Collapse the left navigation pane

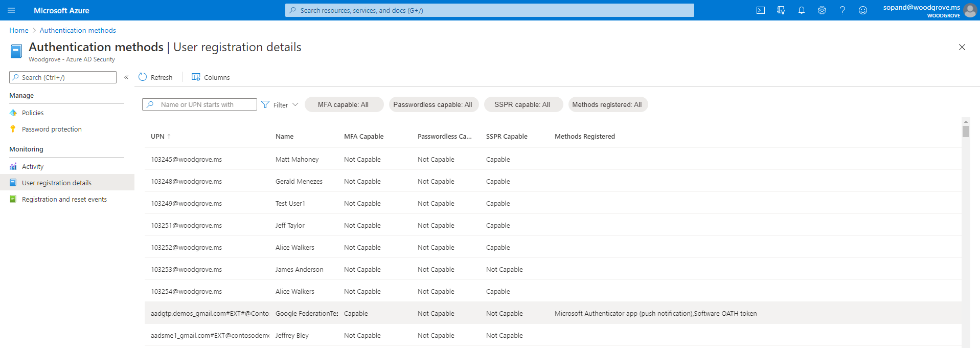[126, 77]
